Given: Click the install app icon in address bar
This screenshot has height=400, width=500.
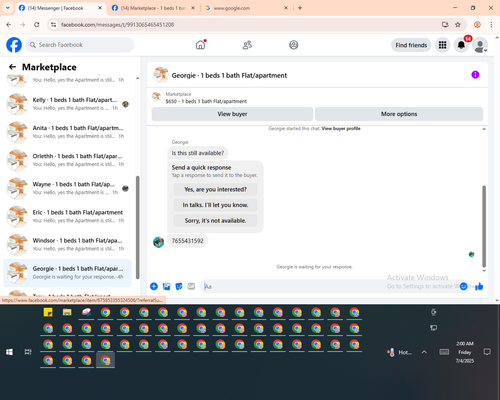Looking at the screenshot, I should 445,24.
